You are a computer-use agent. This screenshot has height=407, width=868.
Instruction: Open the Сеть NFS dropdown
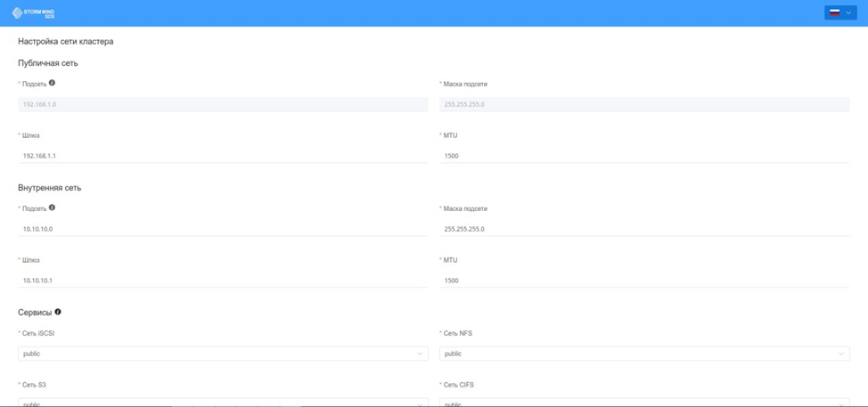pyautogui.click(x=644, y=354)
